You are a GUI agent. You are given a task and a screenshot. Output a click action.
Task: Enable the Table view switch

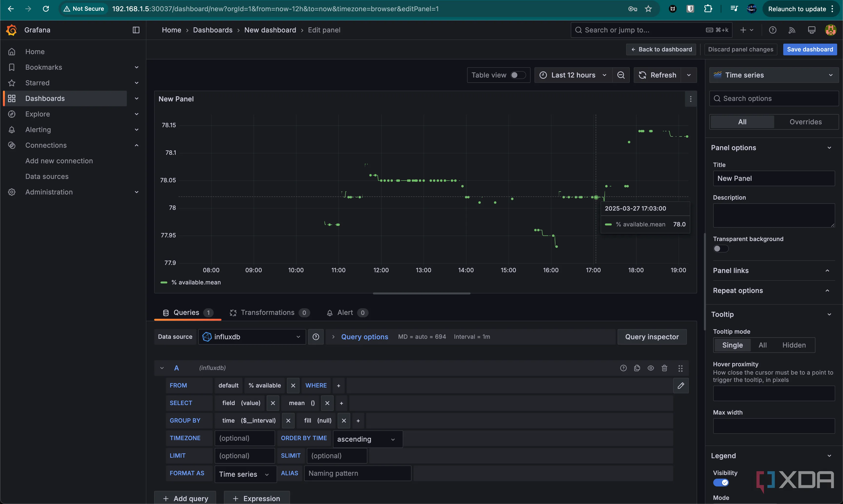click(518, 75)
